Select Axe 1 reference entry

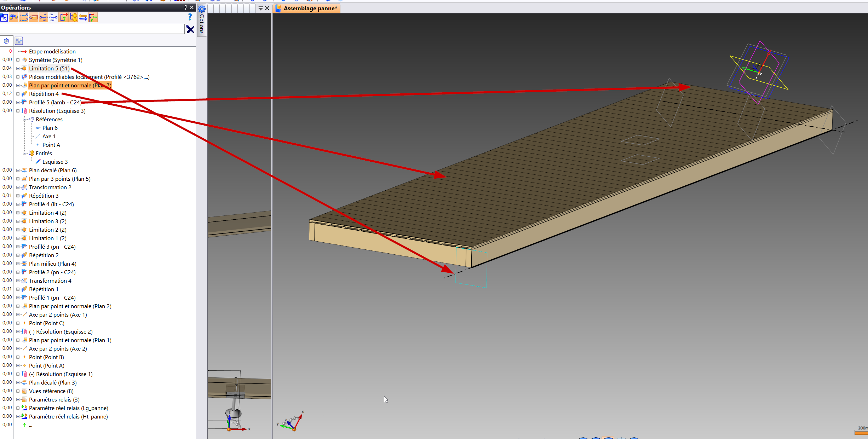49,137
